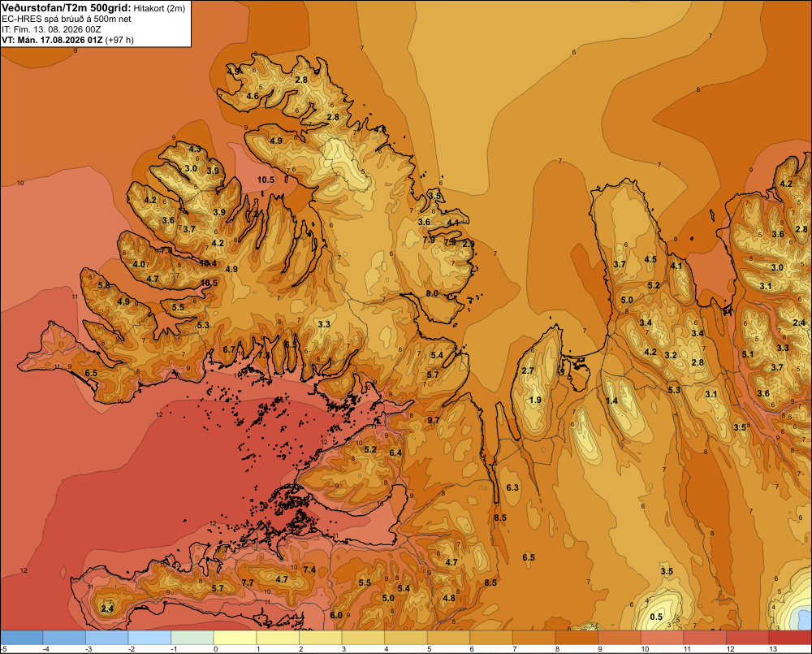Select the legend swatch between 8 and 9
This screenshot has height=654, width=812.
click(x=577, y=637)
